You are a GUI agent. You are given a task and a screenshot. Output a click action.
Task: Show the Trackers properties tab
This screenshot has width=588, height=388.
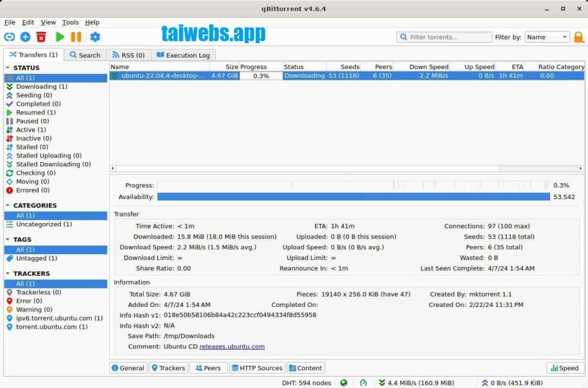click(168, 368)
